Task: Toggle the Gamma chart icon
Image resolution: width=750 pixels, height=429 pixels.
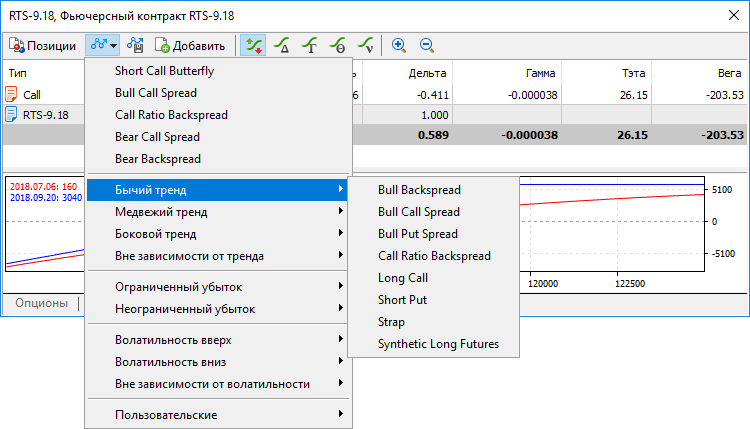Action: [311, 45]
